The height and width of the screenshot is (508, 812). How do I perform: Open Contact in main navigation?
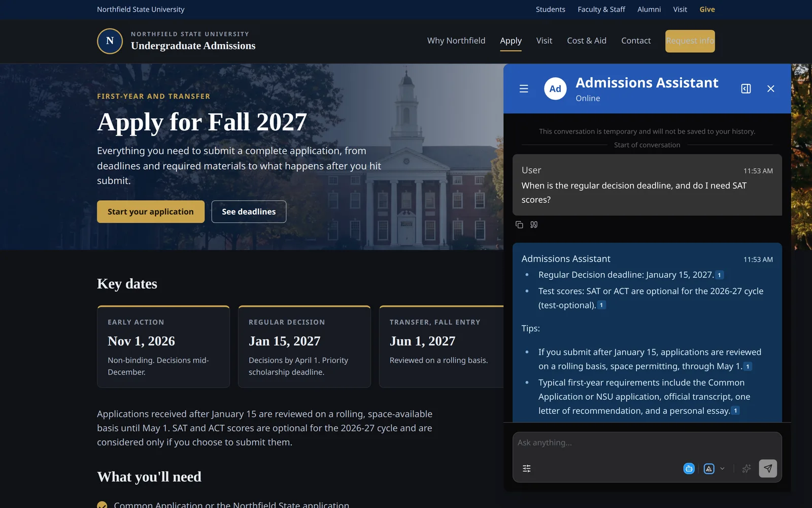(x=636, y=41)
